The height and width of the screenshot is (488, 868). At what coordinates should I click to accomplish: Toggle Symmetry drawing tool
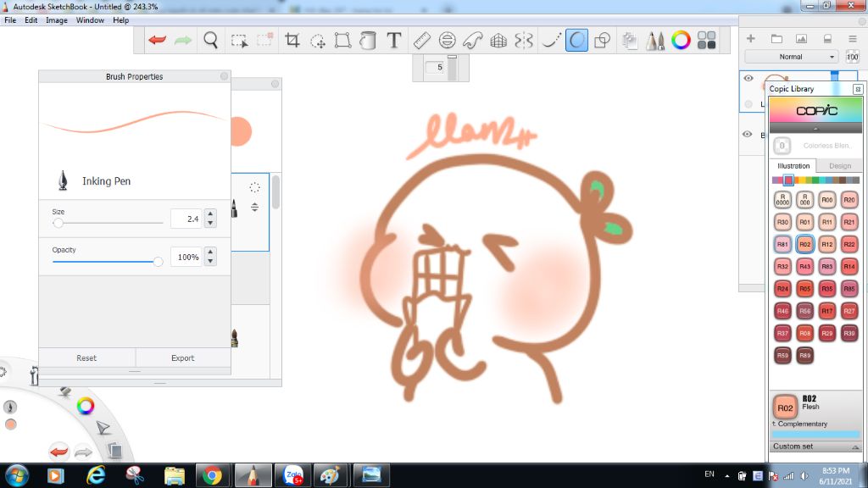coord(524,40)
